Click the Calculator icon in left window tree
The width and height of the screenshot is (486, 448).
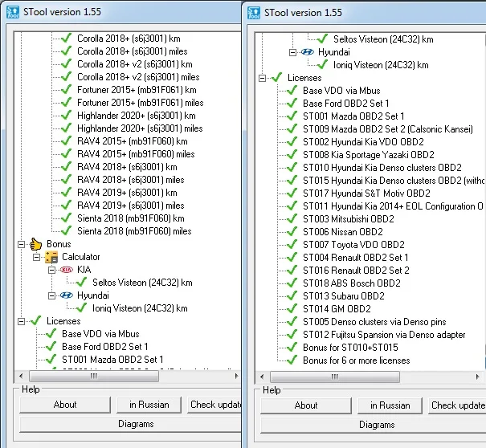click(51, 257)
